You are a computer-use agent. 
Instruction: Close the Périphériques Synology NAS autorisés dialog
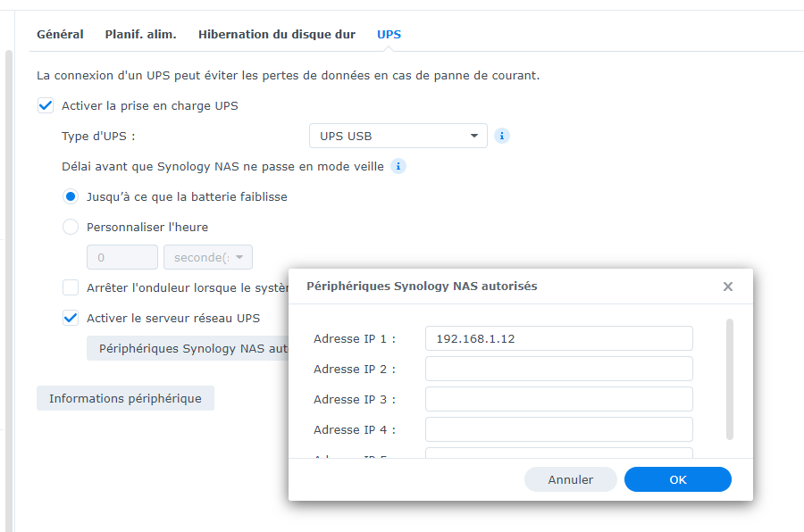(728, 287)
